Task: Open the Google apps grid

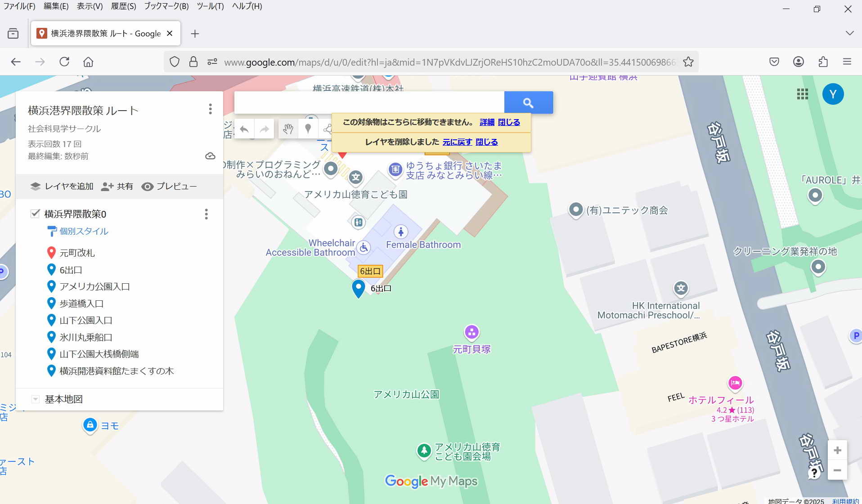Action: 802,94
